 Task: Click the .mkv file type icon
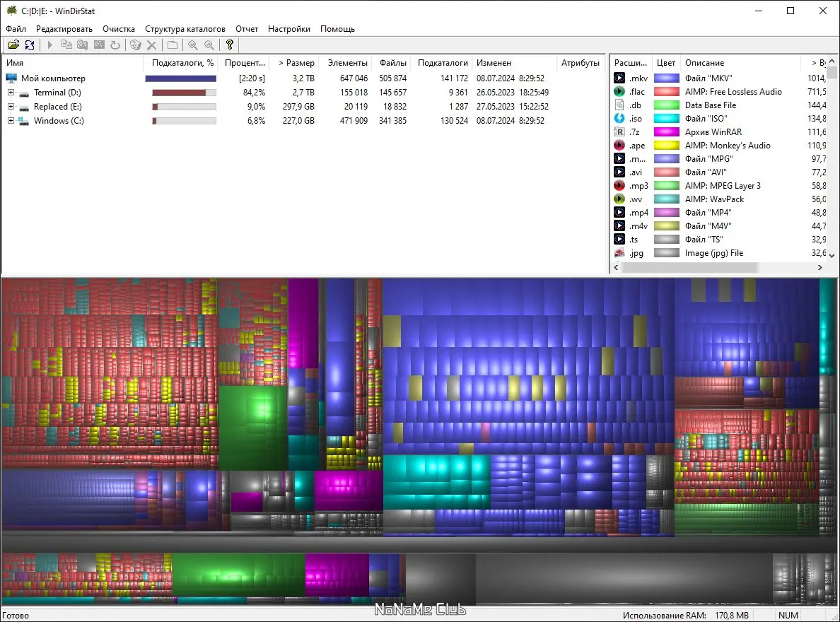coord(619,78)
